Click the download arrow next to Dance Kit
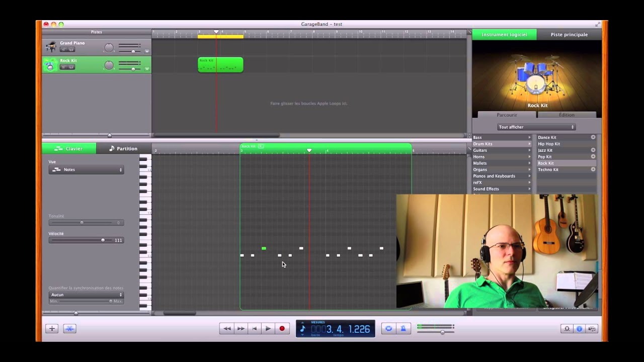 tap(593, 137)
